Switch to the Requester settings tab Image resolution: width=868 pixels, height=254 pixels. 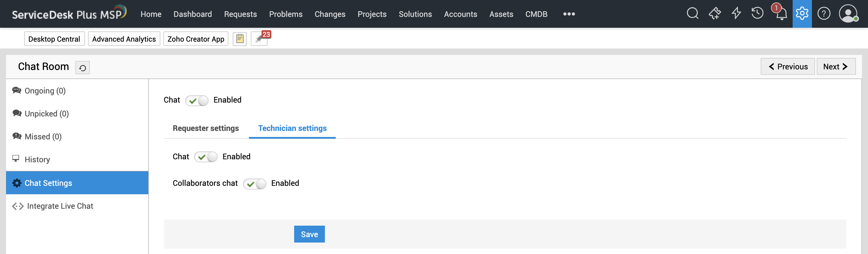[206, 128]
